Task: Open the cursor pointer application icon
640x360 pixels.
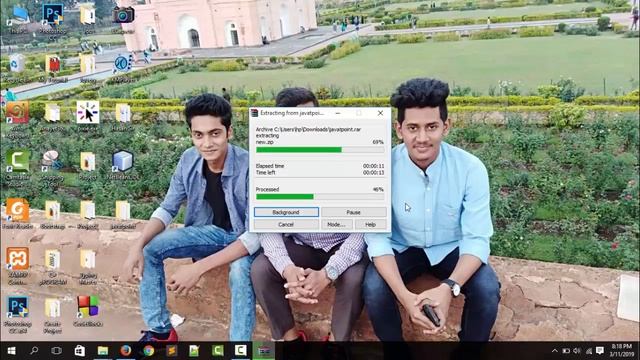Action: pyautogui.click(x=88, y=114)
